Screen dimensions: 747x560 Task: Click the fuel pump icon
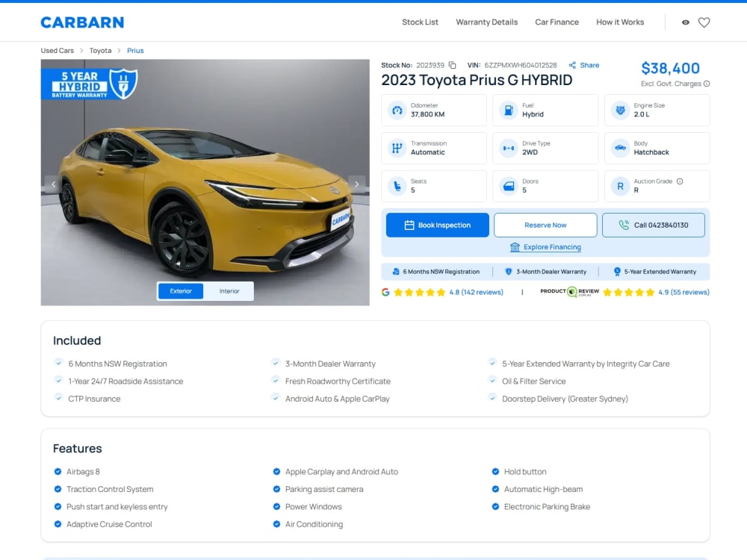508,111
